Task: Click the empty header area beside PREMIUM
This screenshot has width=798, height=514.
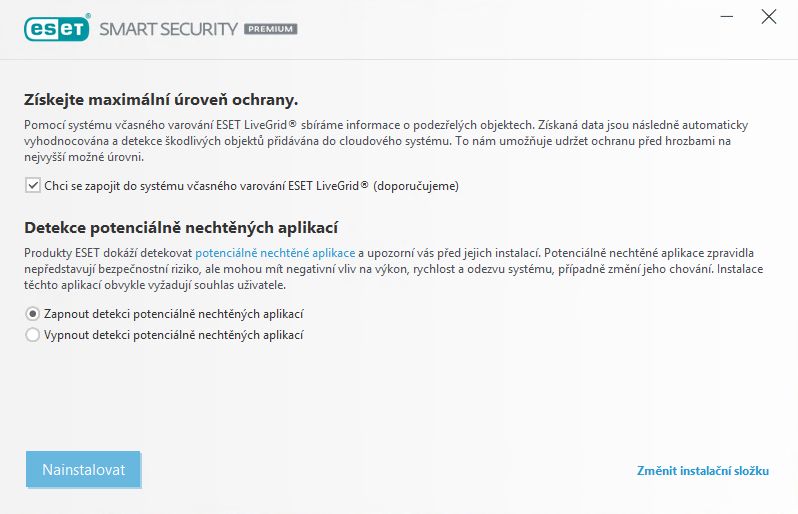Action: coord(504,29)
